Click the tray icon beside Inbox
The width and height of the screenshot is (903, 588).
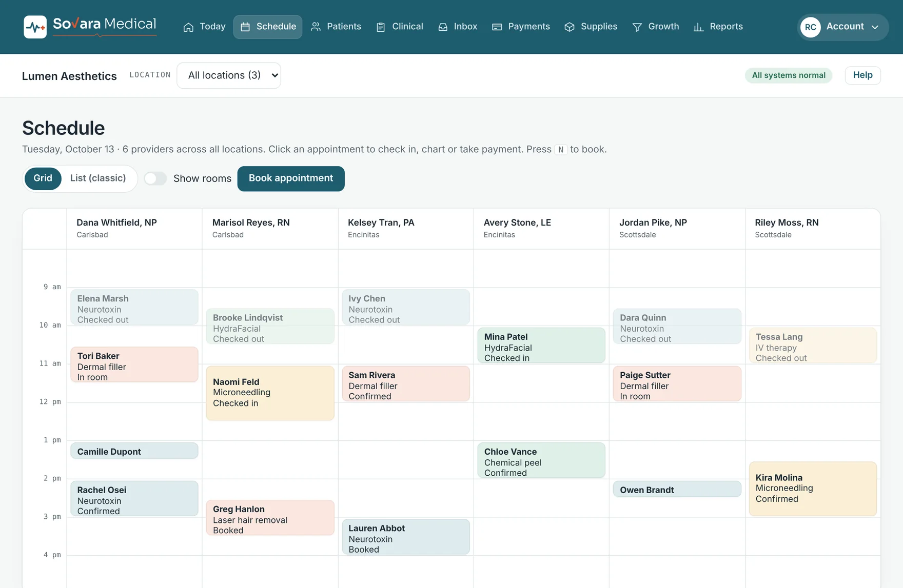443,27
